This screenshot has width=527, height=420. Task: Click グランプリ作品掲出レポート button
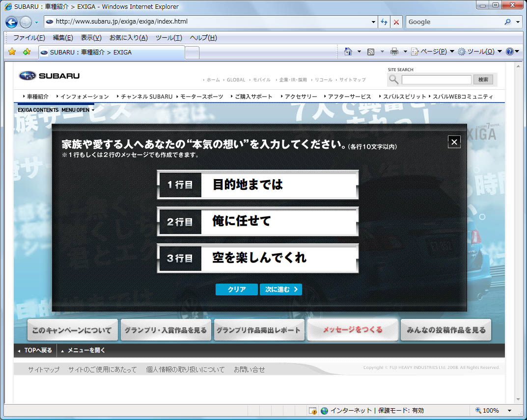tap(259, 330)
